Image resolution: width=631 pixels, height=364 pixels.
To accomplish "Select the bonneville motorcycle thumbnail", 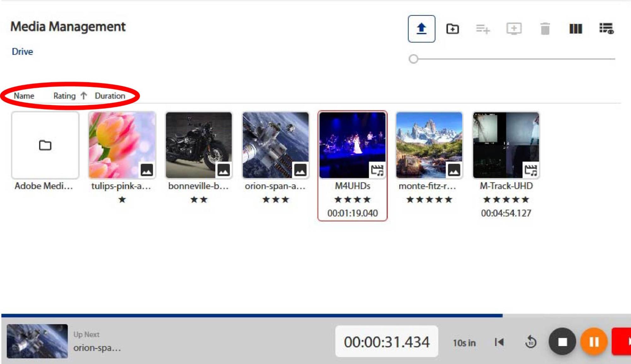I will tap(199, 145).
